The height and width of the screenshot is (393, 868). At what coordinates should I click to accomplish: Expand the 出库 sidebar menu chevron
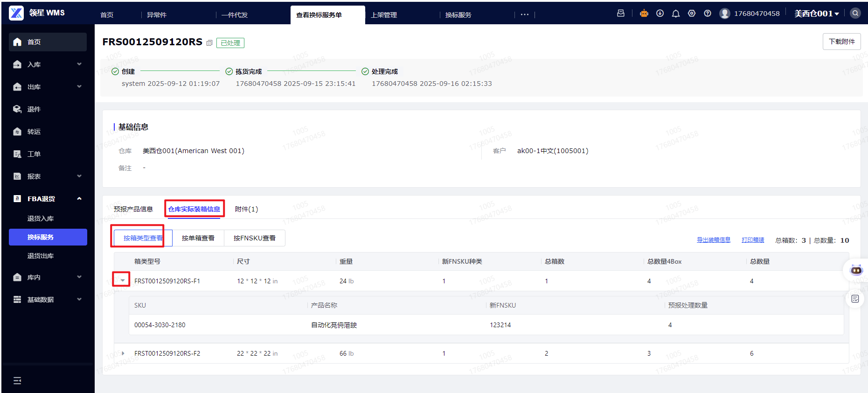coord(79,86)
